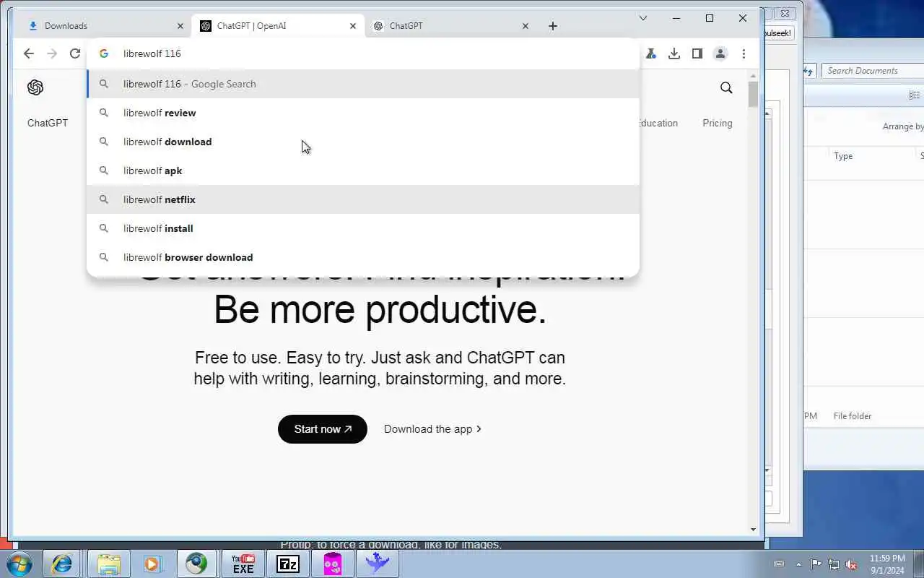This screenshot has height=578, width=924.
Task: Open the Action Center flag icon
Action: coord(816,564)
